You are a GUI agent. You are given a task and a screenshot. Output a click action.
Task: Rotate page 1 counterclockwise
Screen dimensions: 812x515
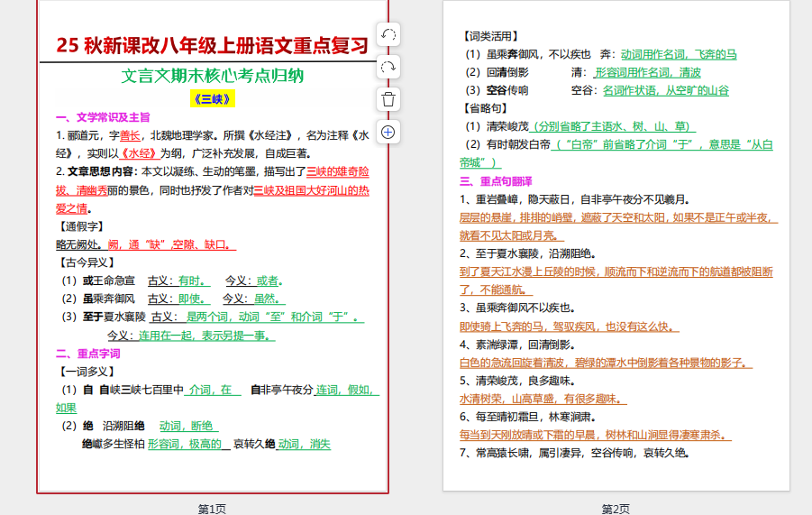coord(388,35)
